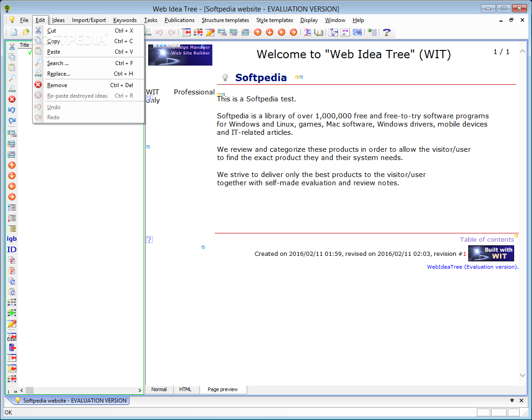Click the open book icon in top toolbar
The width and height of the screenshot is (532, 420).
[x=319, y=32]
